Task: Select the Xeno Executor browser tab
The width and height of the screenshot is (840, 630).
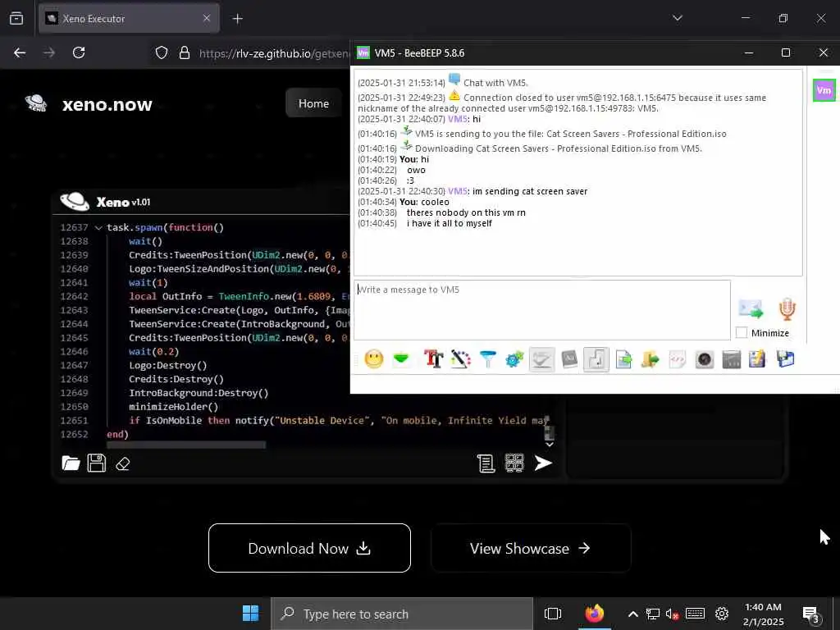Action: coord(129,18)
